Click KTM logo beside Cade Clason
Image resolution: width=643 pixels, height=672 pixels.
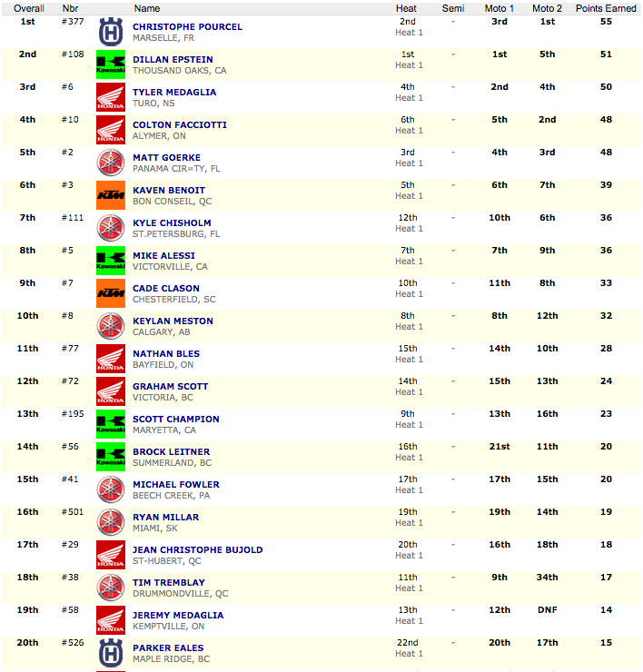(111, 293)
